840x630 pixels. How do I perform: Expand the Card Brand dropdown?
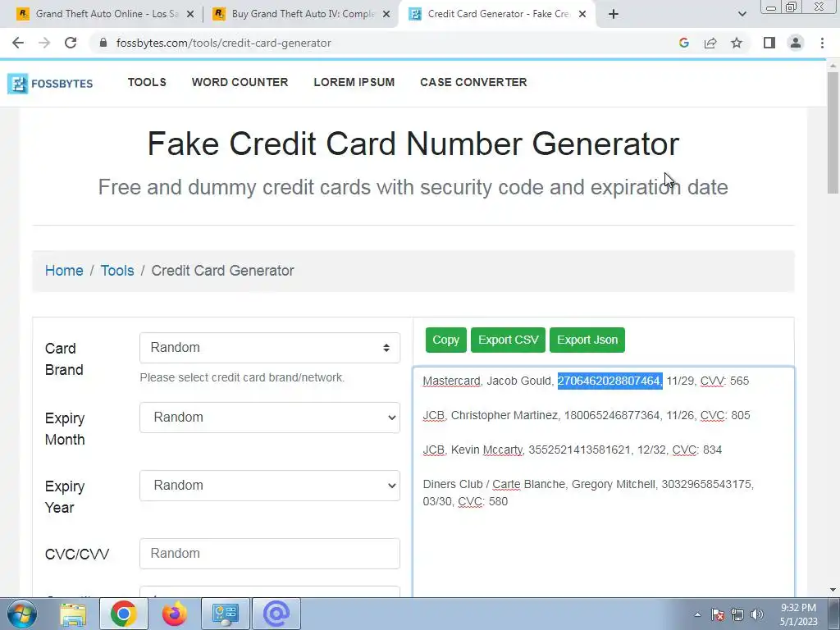(269, 348)
